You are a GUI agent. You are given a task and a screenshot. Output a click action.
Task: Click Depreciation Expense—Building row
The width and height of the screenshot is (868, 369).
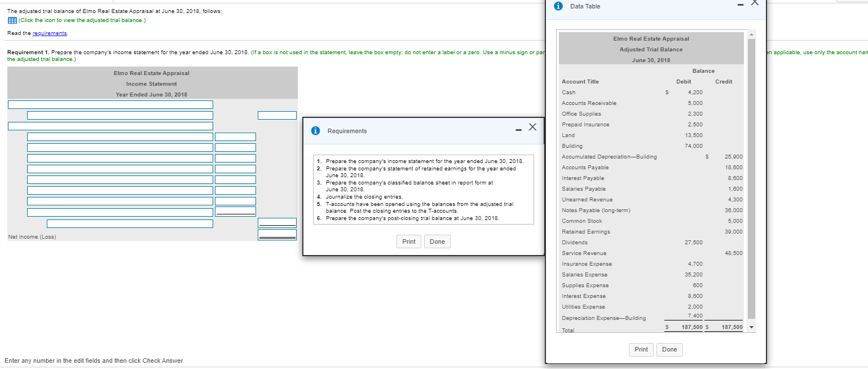[651, 318]
